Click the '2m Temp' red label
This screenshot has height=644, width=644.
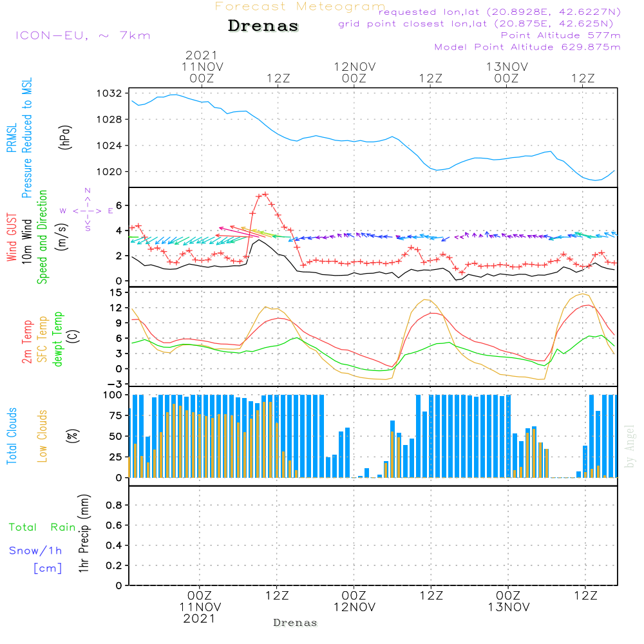26,342
